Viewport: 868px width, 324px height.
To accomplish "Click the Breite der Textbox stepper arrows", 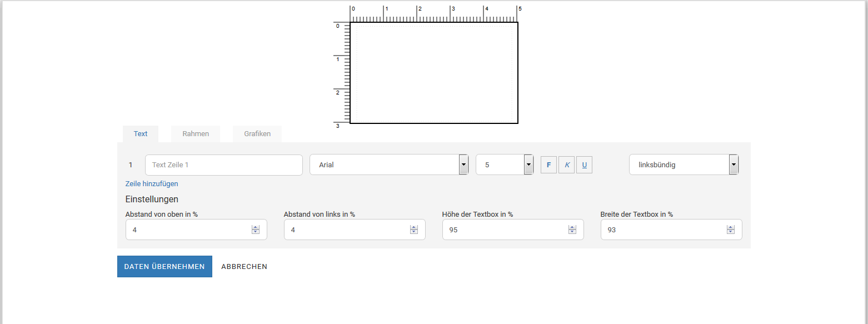I will tap(731, 230).
